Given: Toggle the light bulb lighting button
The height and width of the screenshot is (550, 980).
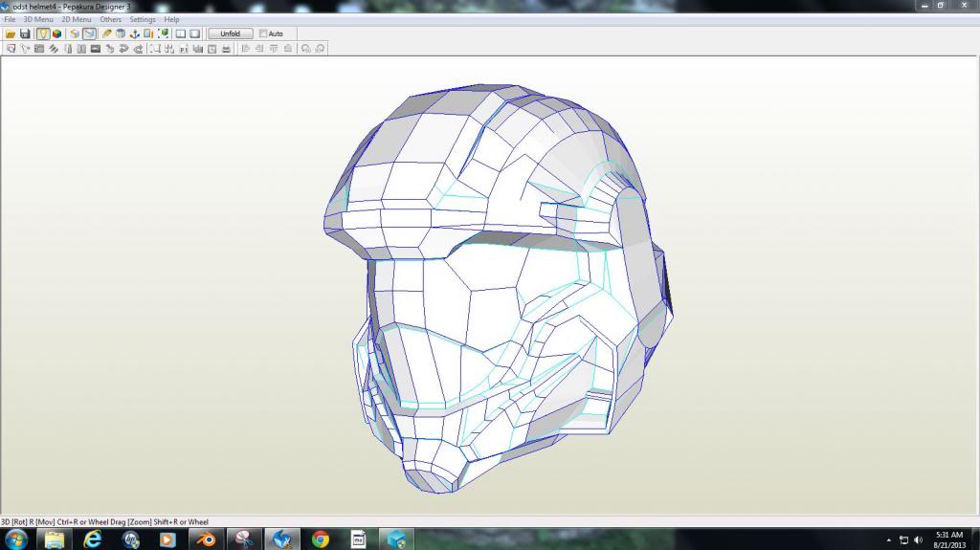Looking at the screenshot, I should coord(42,33).
